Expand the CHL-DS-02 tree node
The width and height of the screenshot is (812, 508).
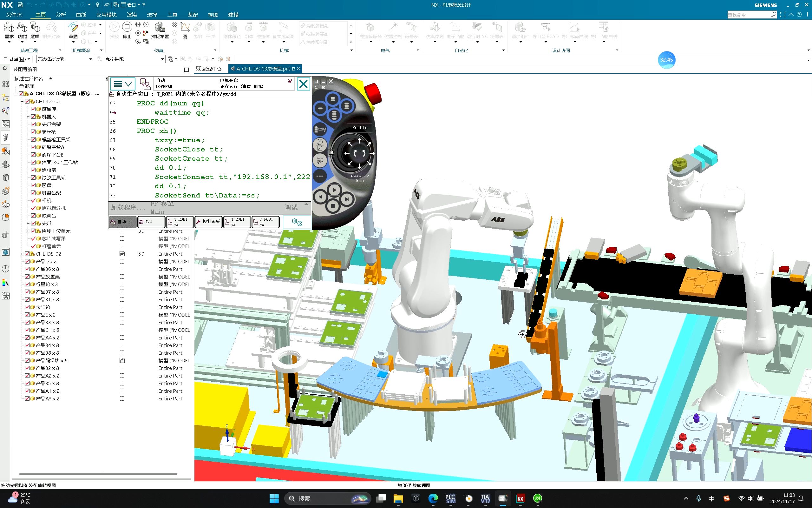click(22, 254)
